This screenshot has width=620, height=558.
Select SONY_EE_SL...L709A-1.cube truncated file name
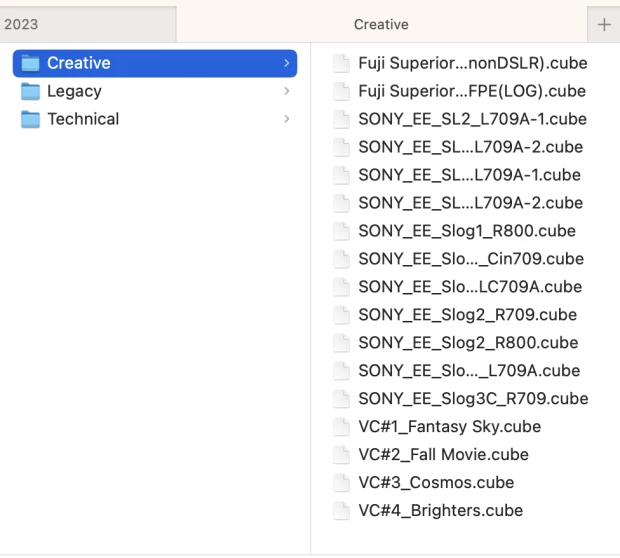(x=469, y=175)
